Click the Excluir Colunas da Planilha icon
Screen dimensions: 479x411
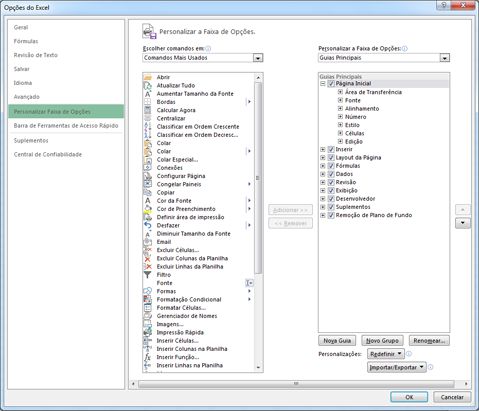147,258
